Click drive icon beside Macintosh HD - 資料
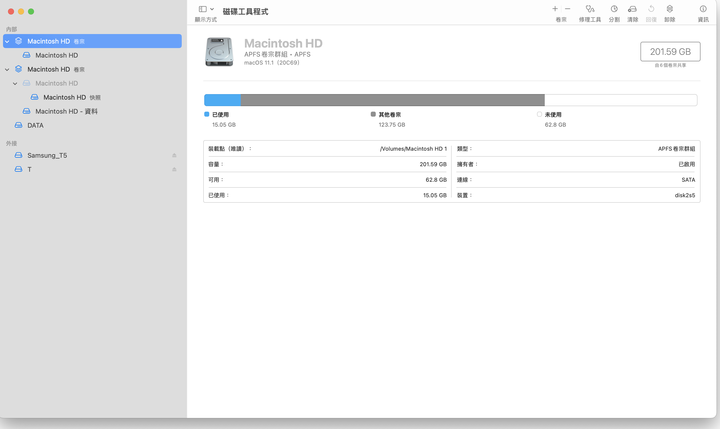Screen dimensions: 720x429 [x=27, y=111]
